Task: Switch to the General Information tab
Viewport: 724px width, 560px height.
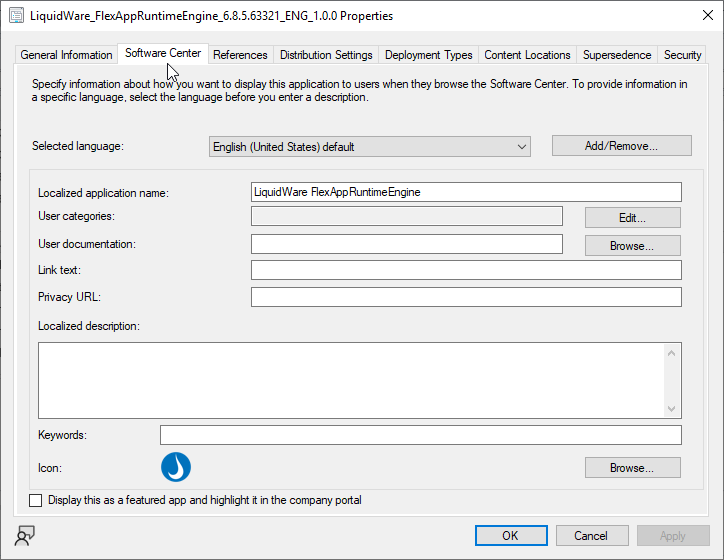Action: click(x=66, y=55)
